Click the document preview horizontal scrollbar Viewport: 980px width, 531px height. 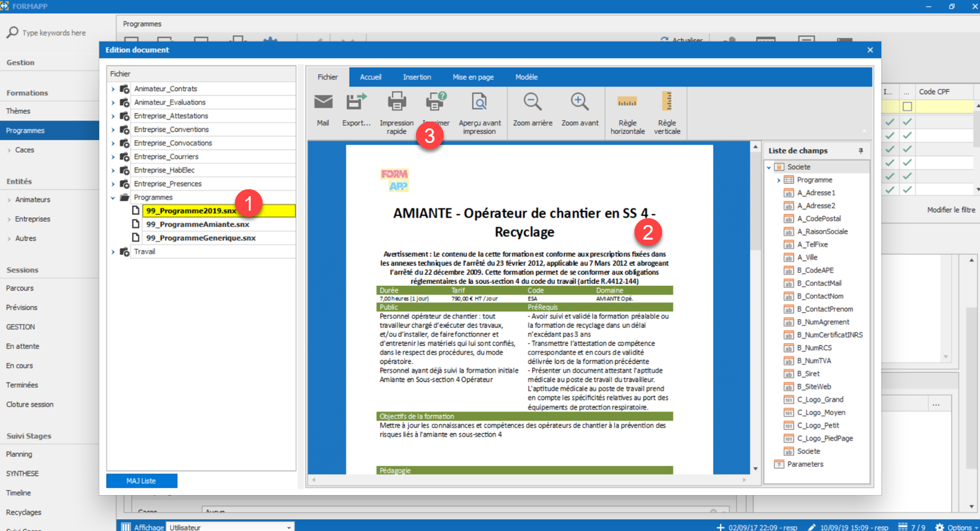pyautogui.click(x=528, y=480)
